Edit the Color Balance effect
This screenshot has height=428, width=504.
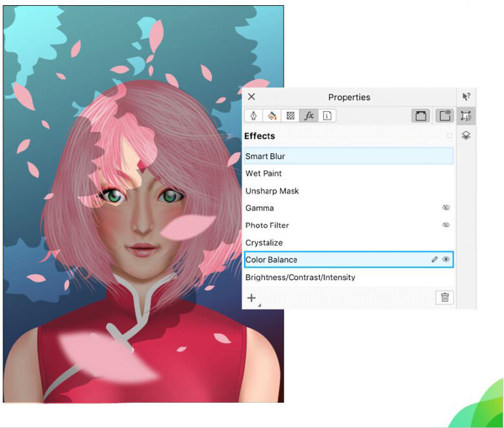(435, 260)
